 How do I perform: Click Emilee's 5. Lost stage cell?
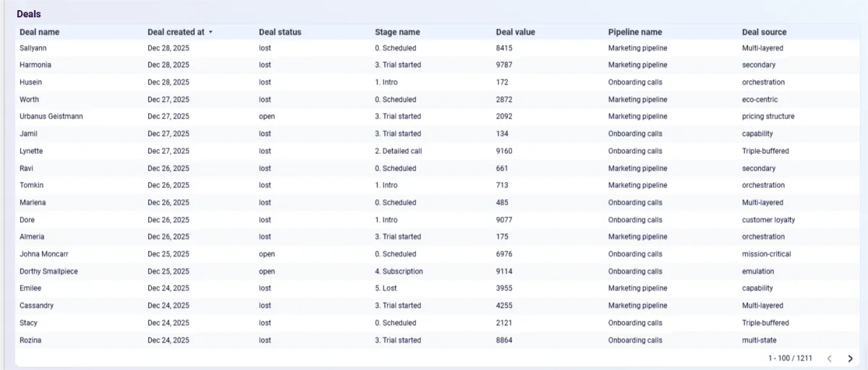coord(386,288)
